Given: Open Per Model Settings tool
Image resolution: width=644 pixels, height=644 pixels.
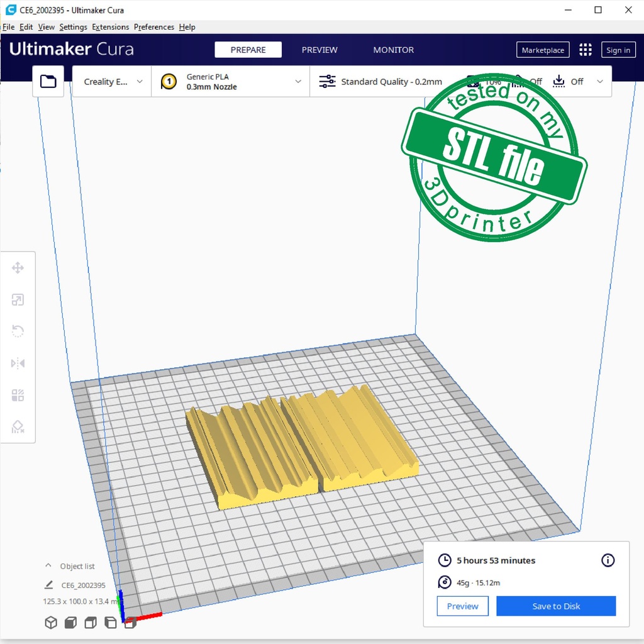Looking at the screenshot, I should [x=18, y=395].
